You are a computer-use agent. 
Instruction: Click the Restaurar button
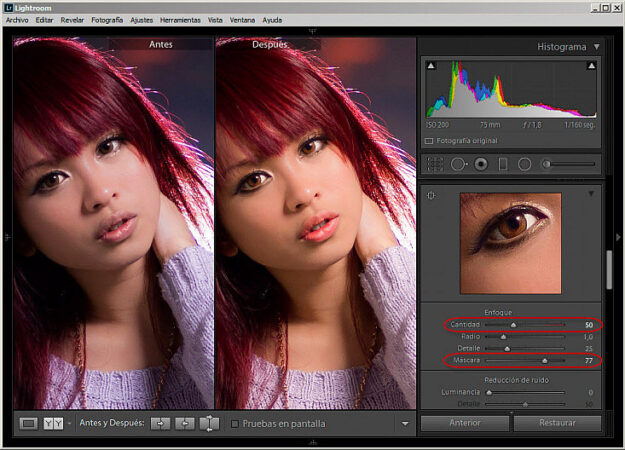pos(557,423)
